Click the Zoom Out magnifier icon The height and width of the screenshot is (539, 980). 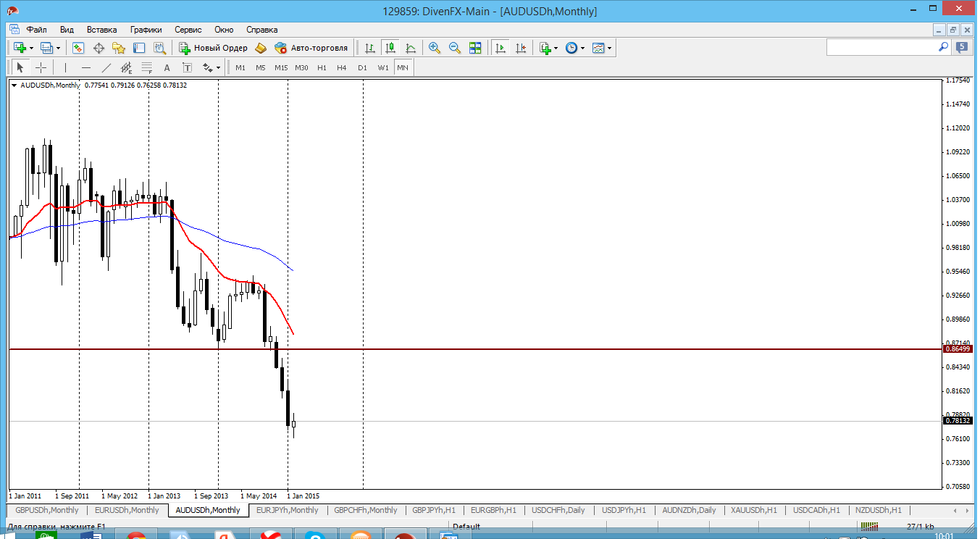[455, 48]
